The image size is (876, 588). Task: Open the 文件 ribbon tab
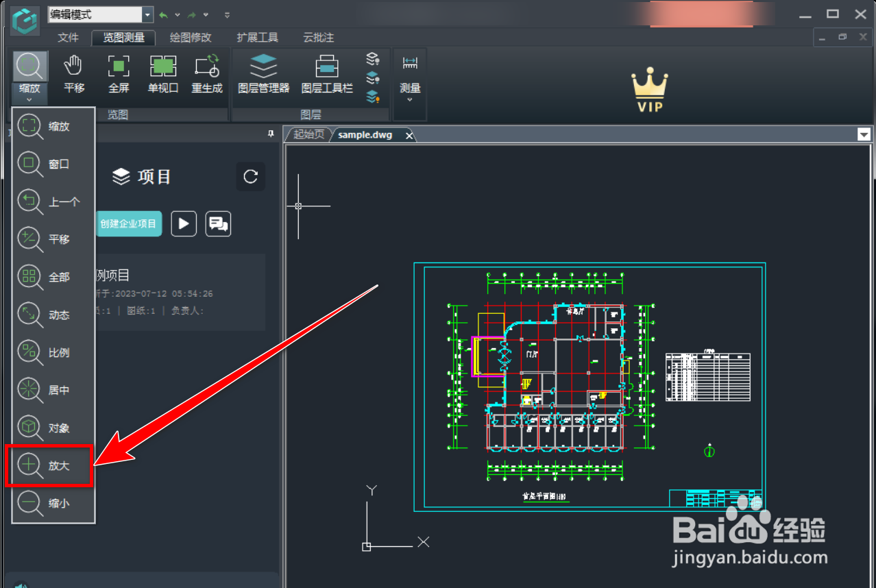[69, 38]
